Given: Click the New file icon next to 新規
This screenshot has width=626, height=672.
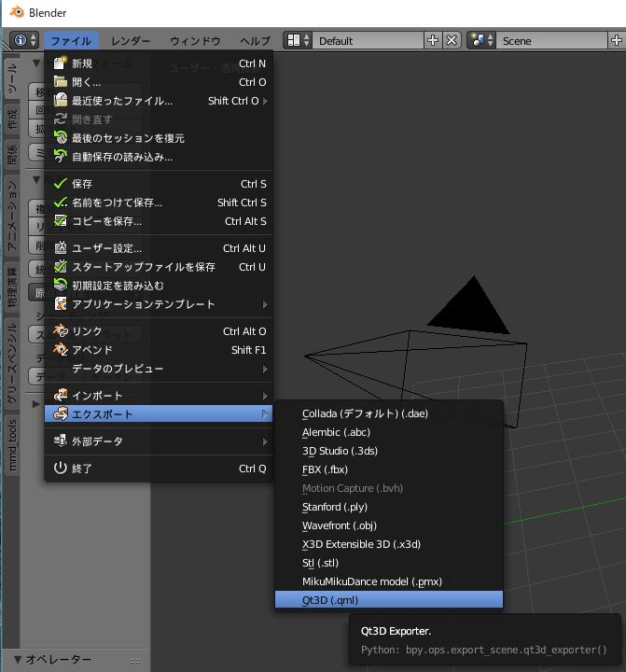Looking at the screenshot, I should [x=61, y=63].
